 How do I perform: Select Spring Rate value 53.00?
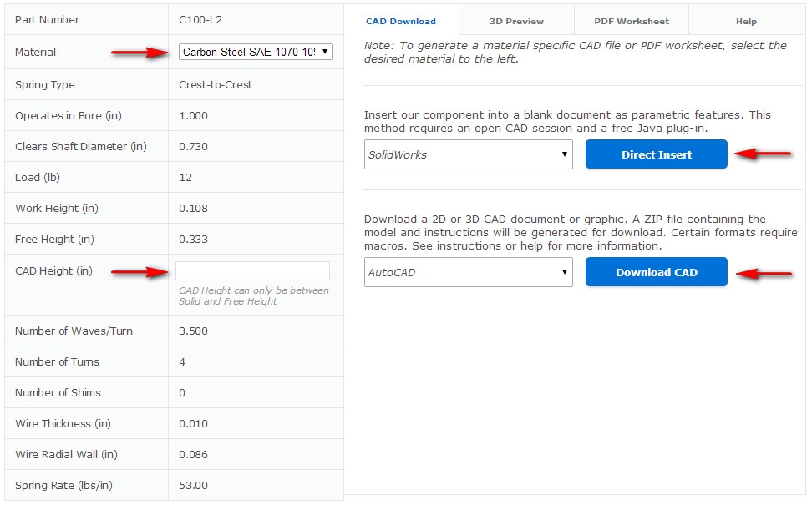pos(193,486)
